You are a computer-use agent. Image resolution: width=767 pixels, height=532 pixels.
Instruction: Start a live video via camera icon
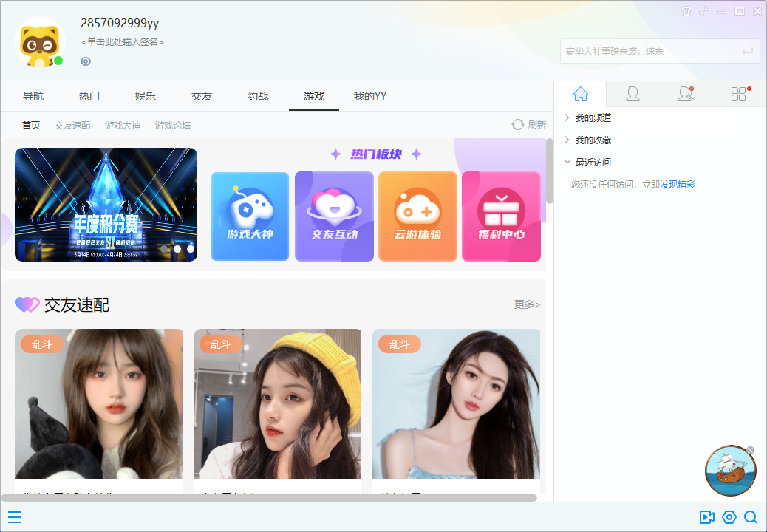click(707, 517)
